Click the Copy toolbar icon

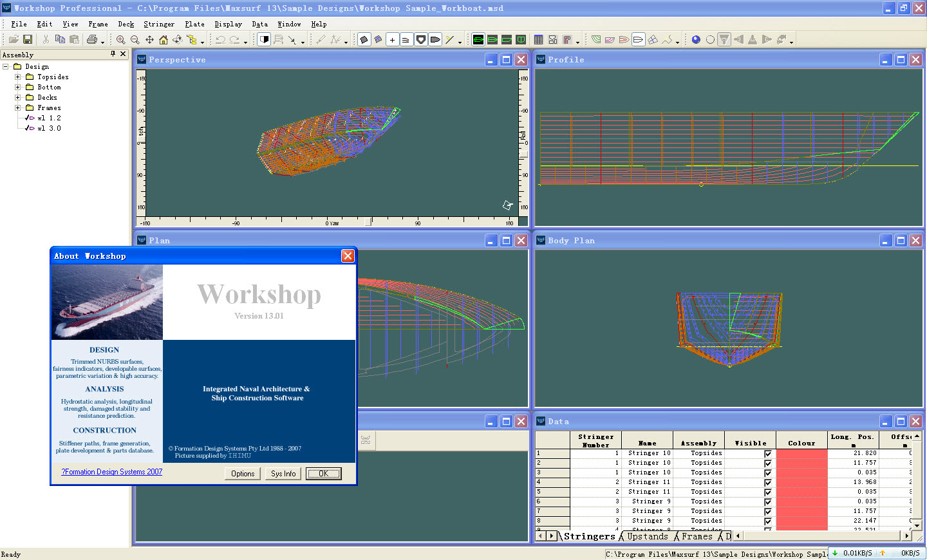(60, 40)
